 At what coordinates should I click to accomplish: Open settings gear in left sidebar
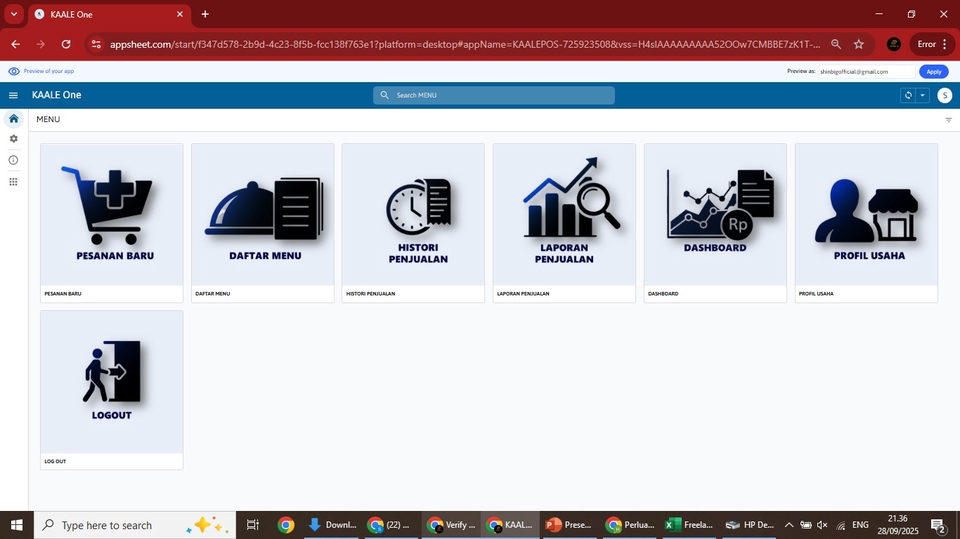coord(13,139)
